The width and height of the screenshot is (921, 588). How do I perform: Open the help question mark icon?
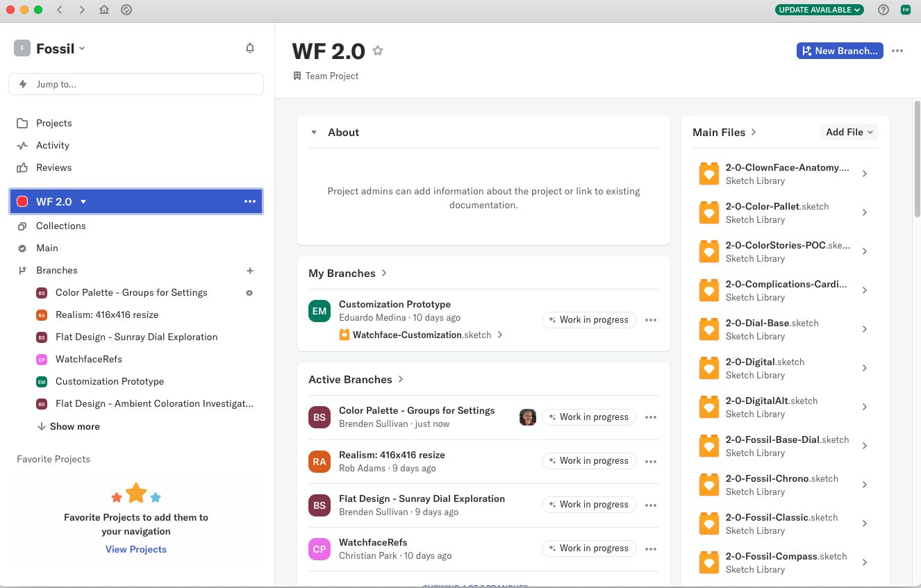click(x=883, y=10)
